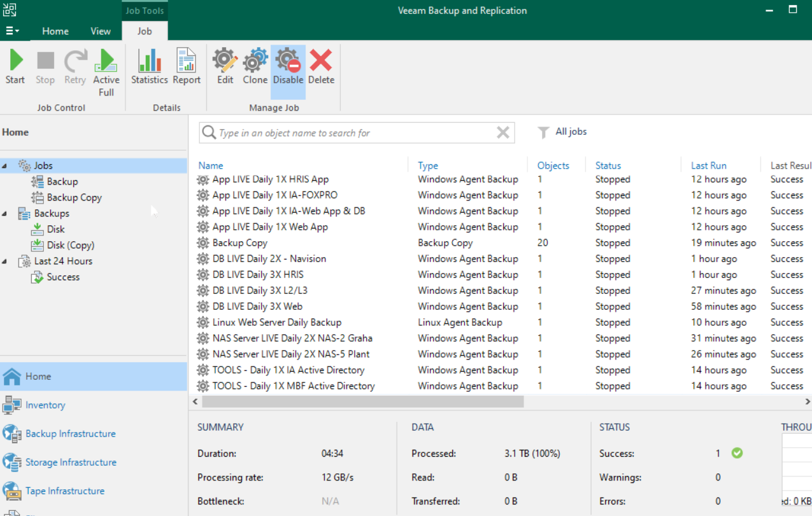Open the Home navigation view
812x516 pixels.
pos(94,377)
